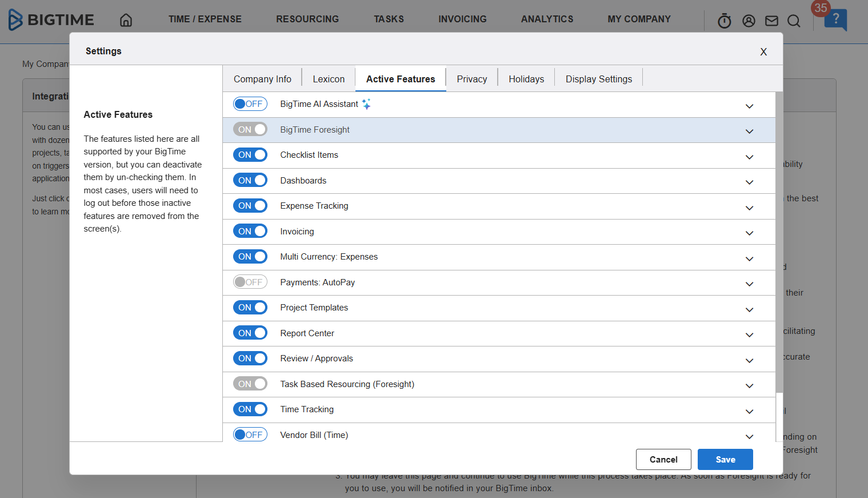This screenshot has width=868, height=498.
Task: Open the help chat icon
Action: point(836,20)
